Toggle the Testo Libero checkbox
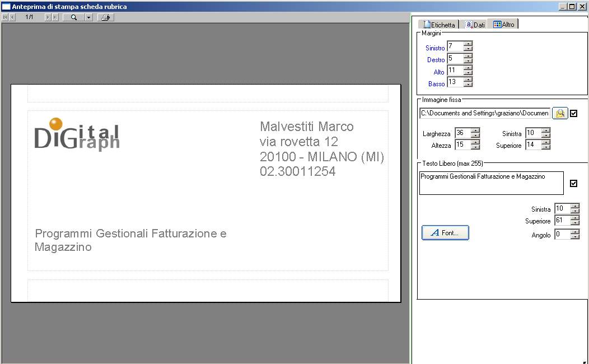This screenshot has height=364, width=589. [x=573, y=183]
